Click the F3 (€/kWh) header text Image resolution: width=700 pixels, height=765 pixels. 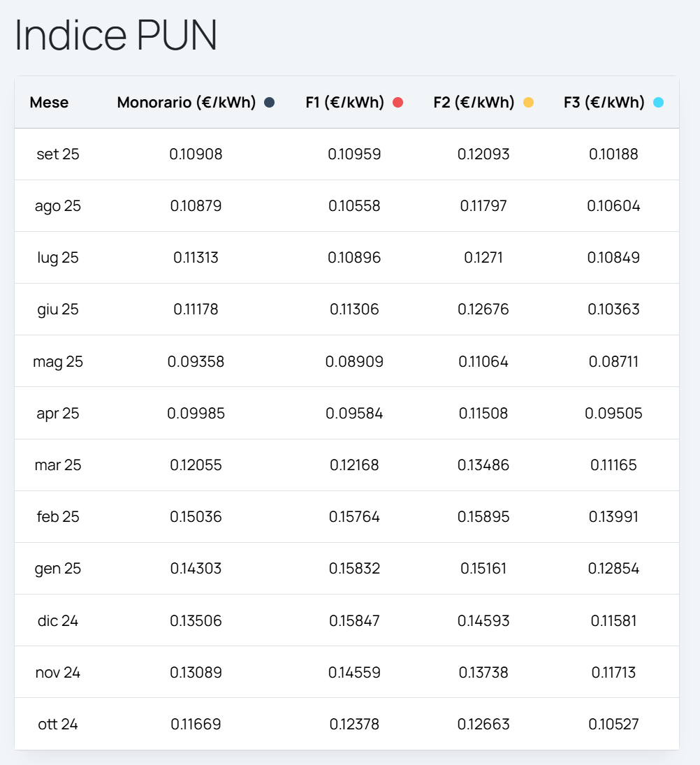(x=604, y=103)
